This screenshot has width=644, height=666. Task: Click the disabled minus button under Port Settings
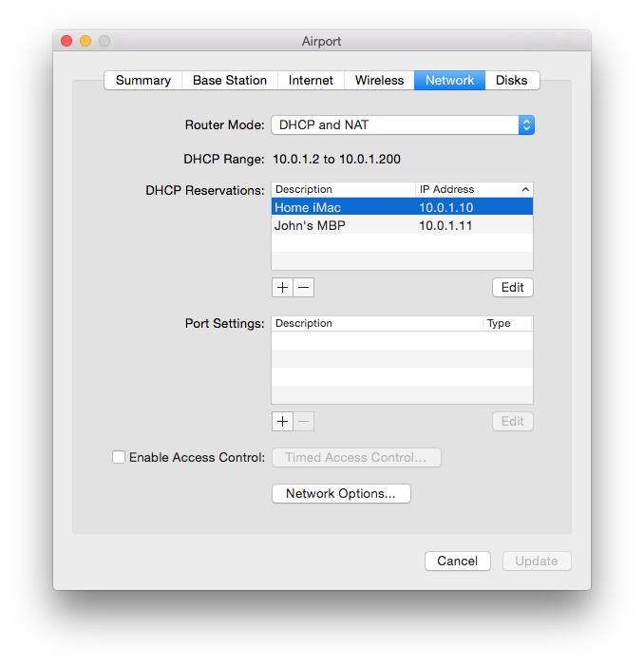tap(304, 421)
